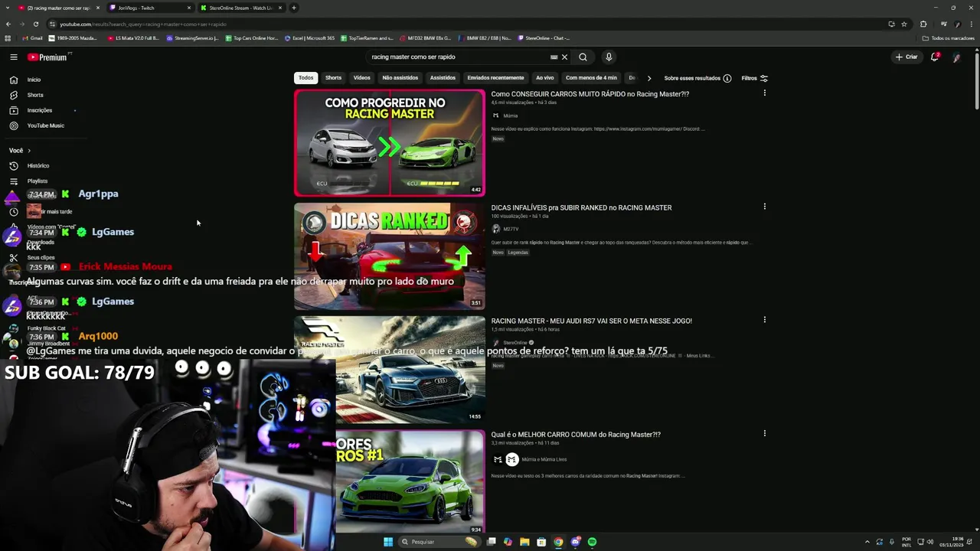980x551 pixels.
Task: Select the Enviados recentemente chip
Action: (495, 78)
